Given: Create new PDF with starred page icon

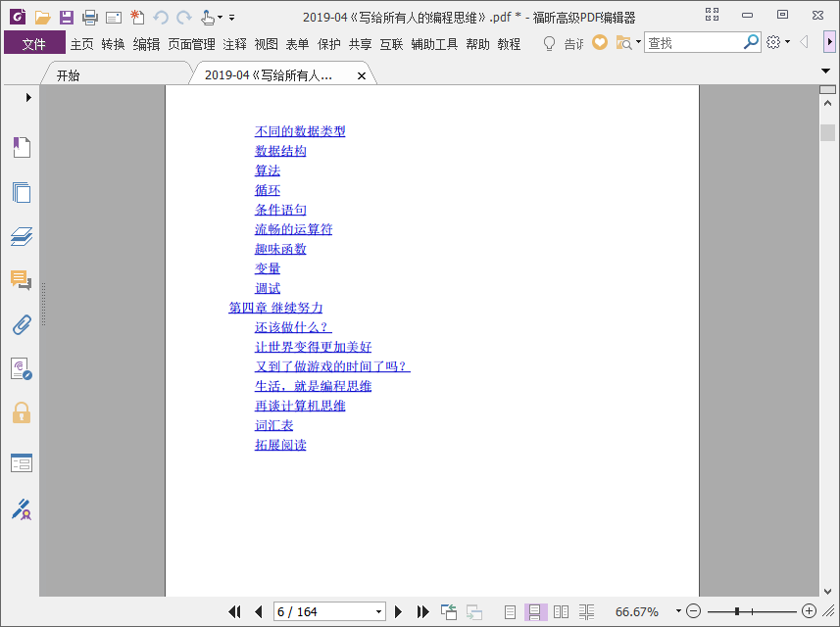Looking at the screenshot, I should click(x=137, y=17).
